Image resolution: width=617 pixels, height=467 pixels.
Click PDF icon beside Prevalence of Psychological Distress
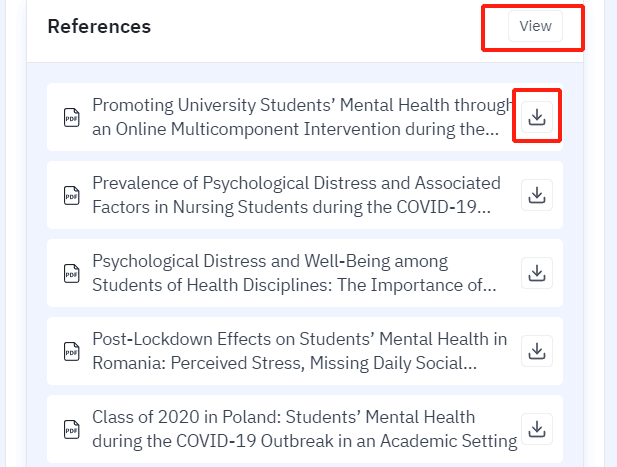pos(71,195)
